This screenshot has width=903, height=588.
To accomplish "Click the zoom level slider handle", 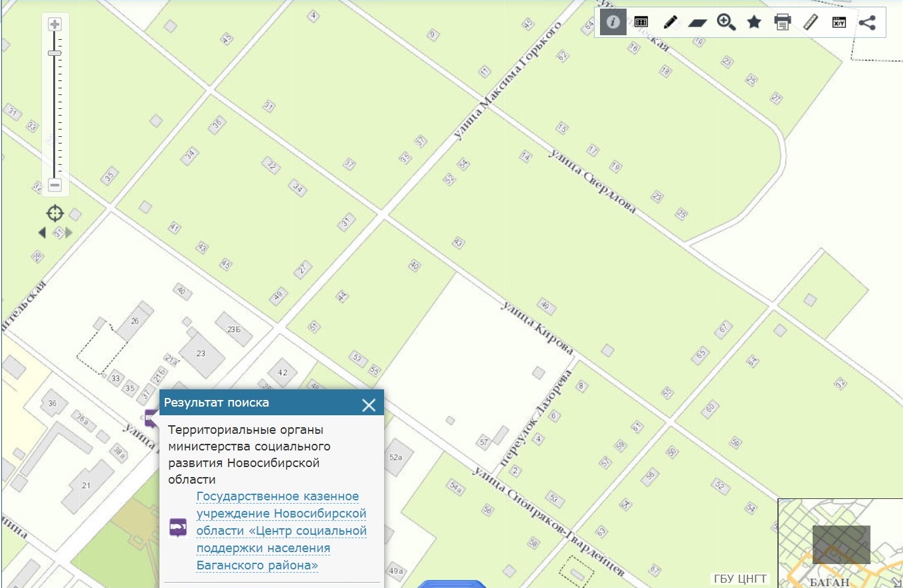I will click(x=55, y=53).
